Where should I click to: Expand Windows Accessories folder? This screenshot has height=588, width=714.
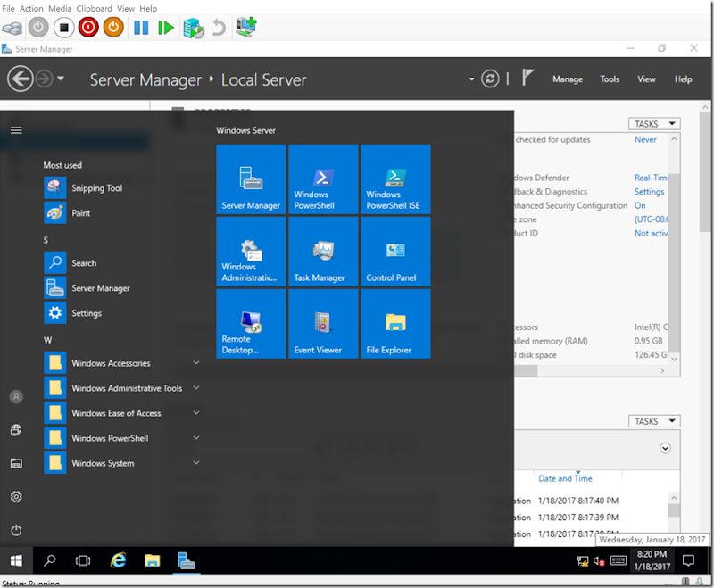121,363
